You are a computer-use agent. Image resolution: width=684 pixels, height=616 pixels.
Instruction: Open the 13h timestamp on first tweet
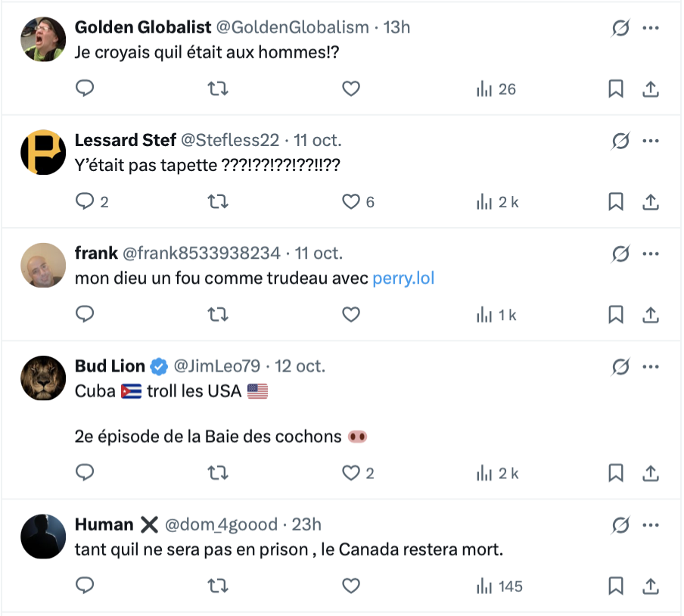[396, 27]
